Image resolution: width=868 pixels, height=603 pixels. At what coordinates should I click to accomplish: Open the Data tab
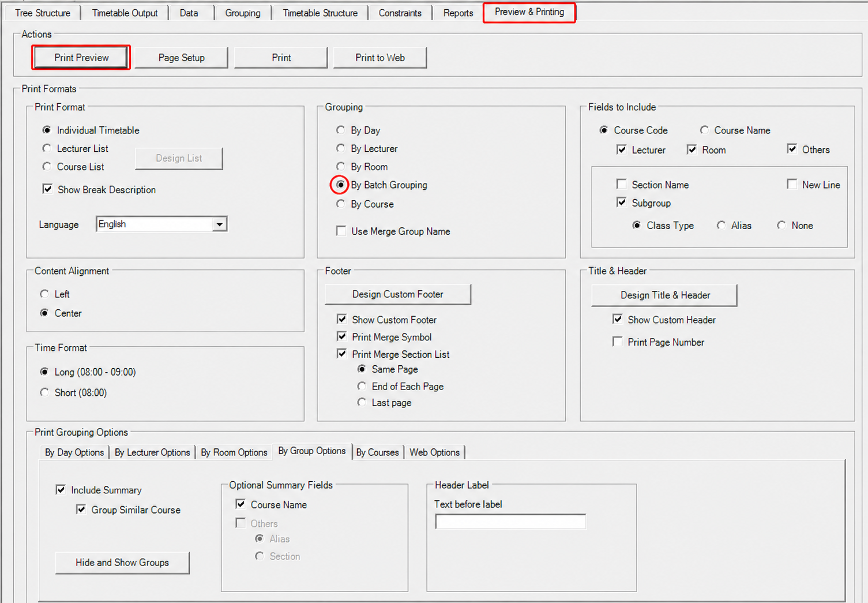[x=189, y=13]
